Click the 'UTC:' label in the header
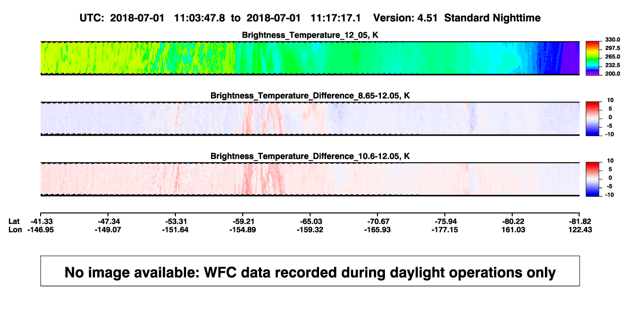The height and width of the screenshot is (330, 644). [92, 18]
